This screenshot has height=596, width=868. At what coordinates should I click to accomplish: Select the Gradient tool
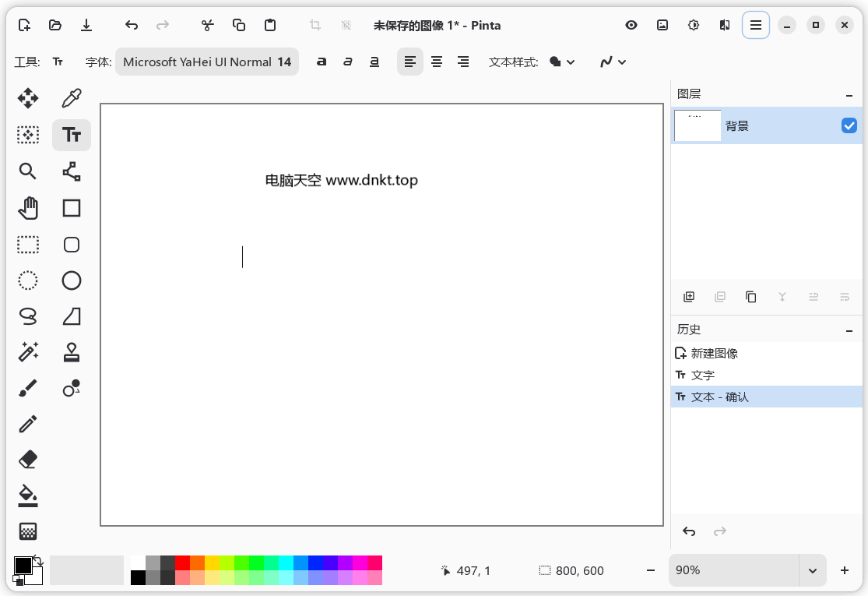[28, 532]
